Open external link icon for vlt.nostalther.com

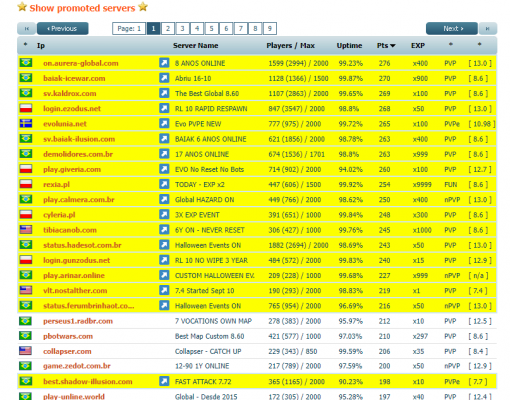pyautogui.click(x=164, y=290)
